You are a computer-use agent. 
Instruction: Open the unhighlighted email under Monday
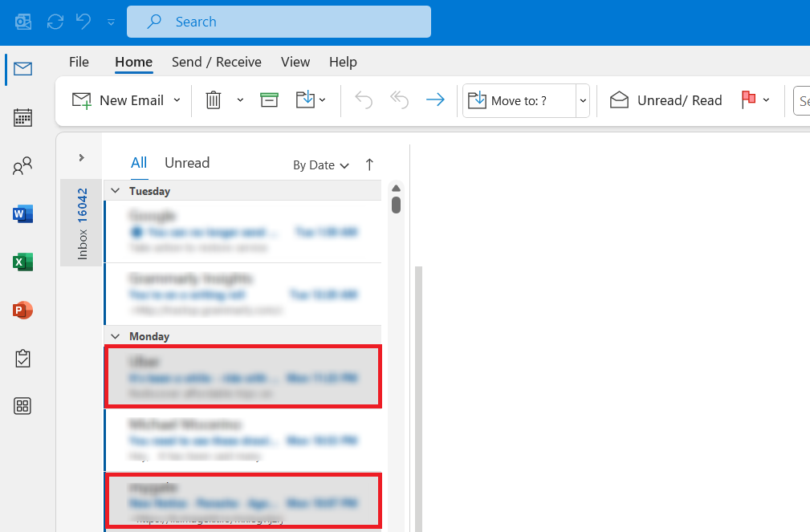tap(243, 440)
